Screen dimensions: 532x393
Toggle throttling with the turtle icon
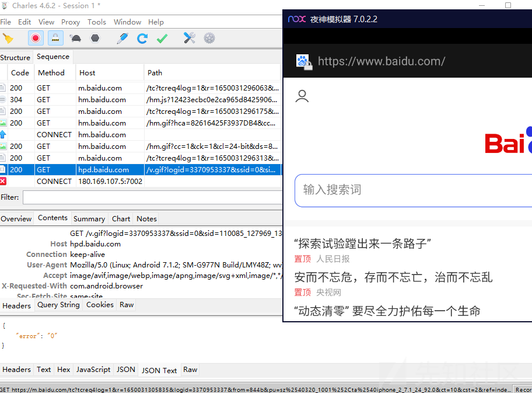[75, 39]
